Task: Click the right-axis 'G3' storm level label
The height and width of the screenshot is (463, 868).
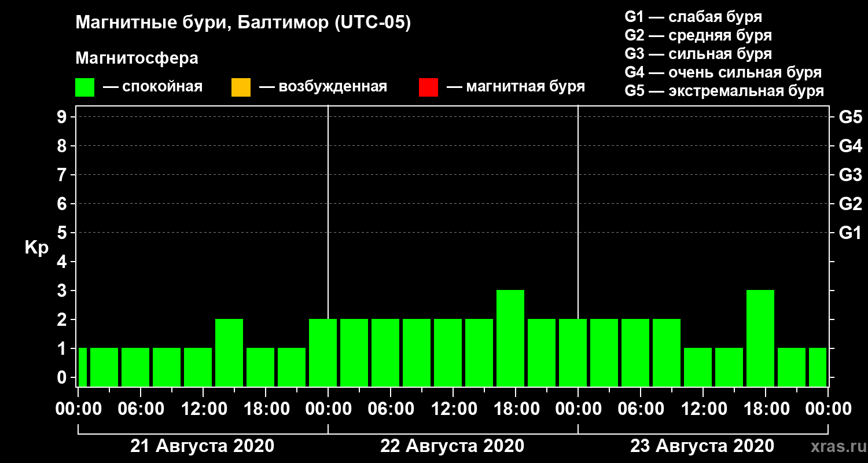Action: (x=850, y=175)
